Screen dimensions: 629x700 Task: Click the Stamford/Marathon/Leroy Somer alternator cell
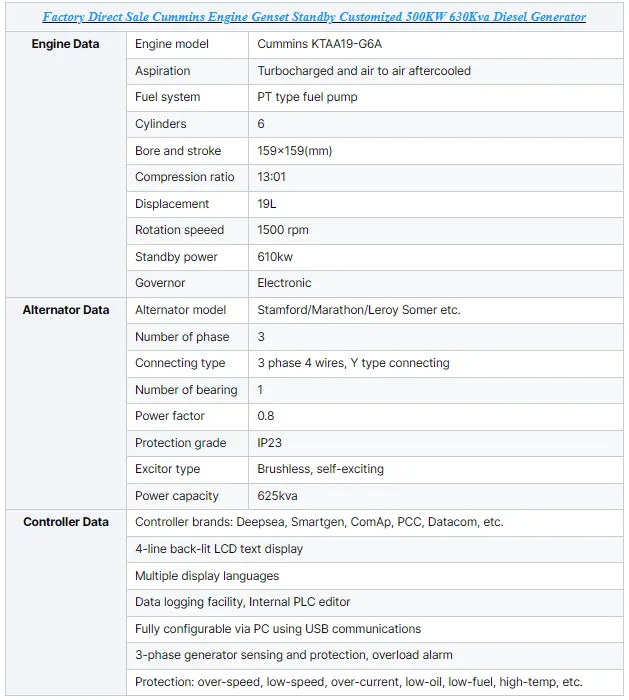tap(436, 310)
